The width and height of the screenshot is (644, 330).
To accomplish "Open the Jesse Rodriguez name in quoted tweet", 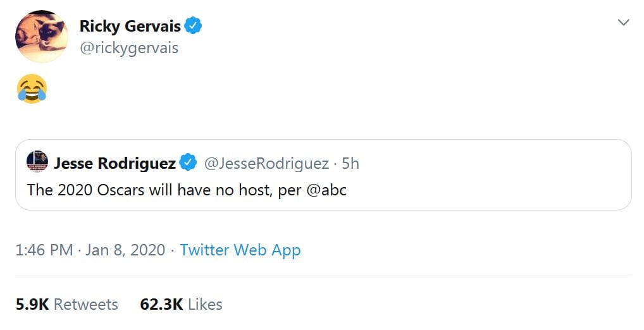I will (x=115, y=163).
